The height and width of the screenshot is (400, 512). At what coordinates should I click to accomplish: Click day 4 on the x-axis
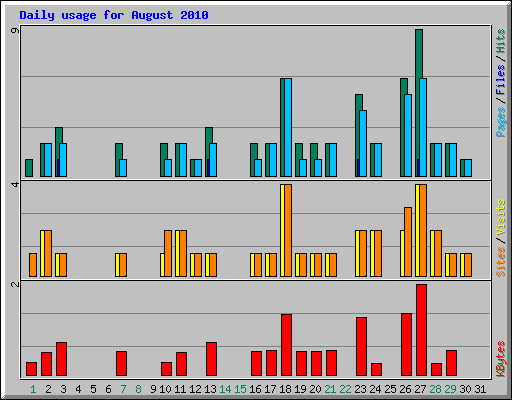pos(78,389)
